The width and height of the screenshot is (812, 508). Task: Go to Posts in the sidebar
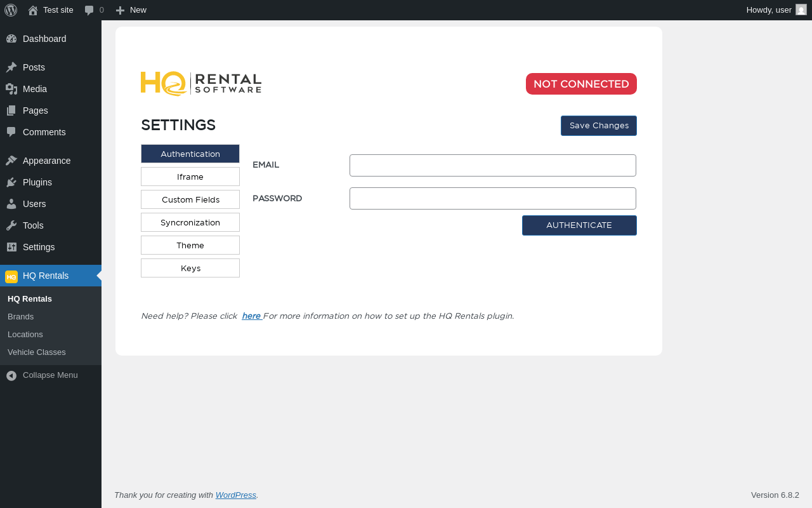[51, 67]
